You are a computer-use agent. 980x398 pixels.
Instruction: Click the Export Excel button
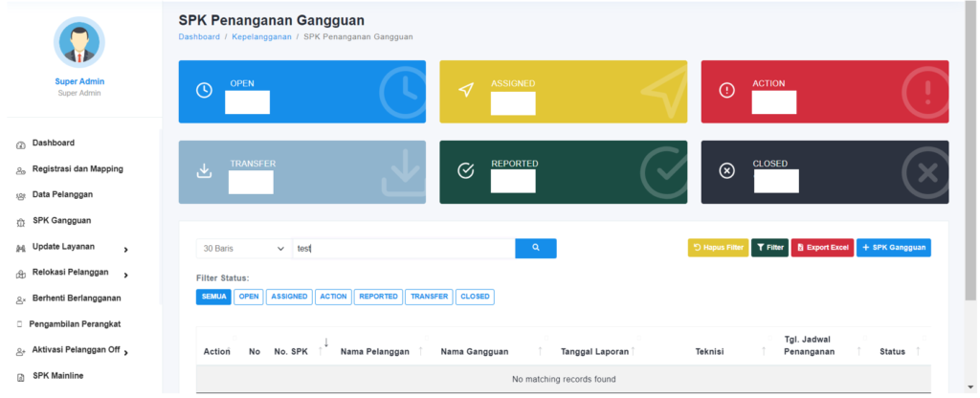[x=822, y=248]
